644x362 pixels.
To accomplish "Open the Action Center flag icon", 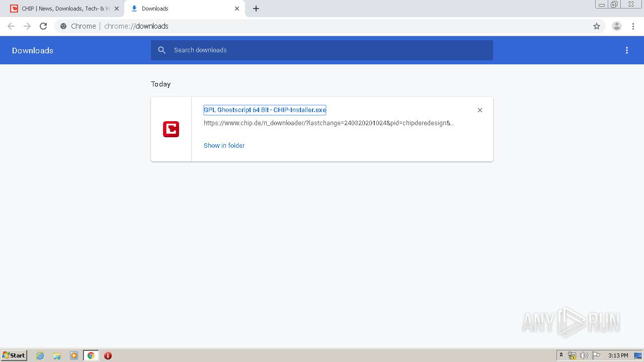I will (x=596, y=355).
